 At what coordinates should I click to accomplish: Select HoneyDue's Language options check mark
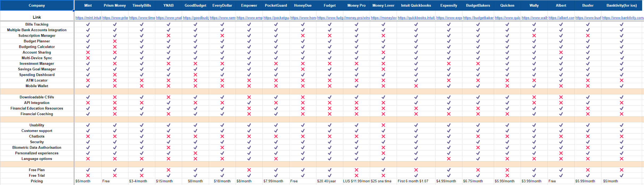pyautogui.click(x=303, y=159)
